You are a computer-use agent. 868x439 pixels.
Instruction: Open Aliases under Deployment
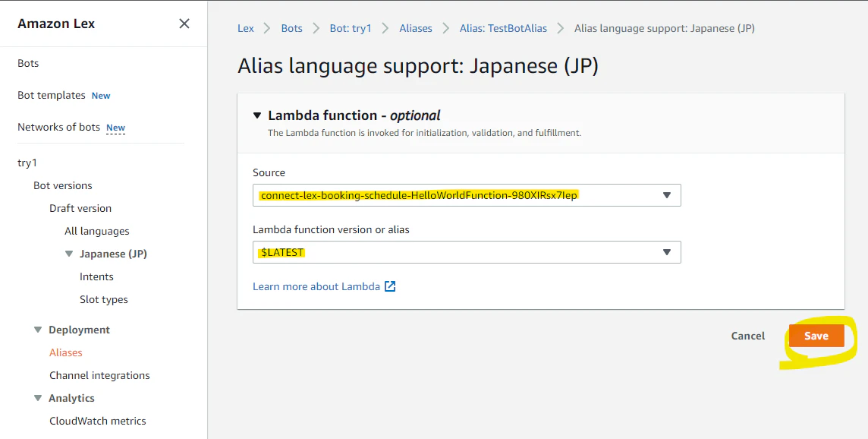[x=66, y=352]
